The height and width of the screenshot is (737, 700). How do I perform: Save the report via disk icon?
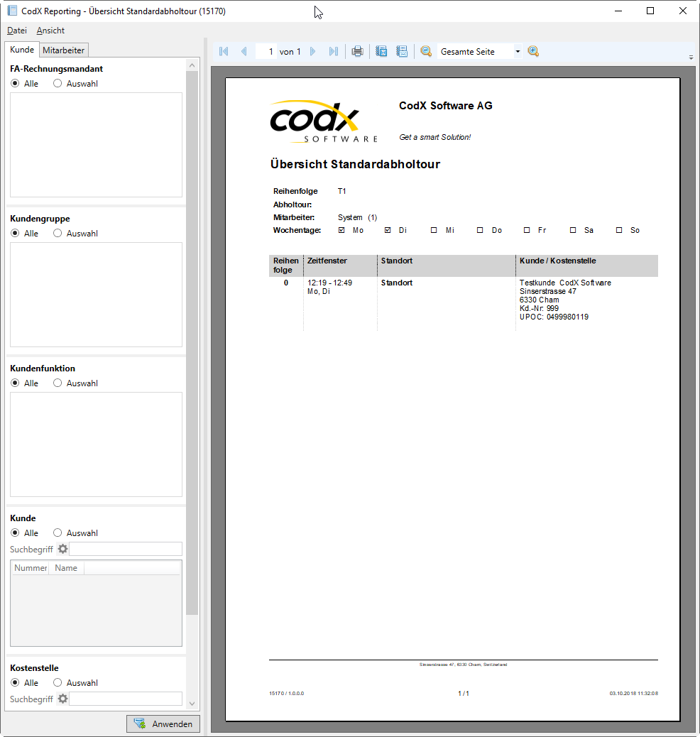(381, 51)
